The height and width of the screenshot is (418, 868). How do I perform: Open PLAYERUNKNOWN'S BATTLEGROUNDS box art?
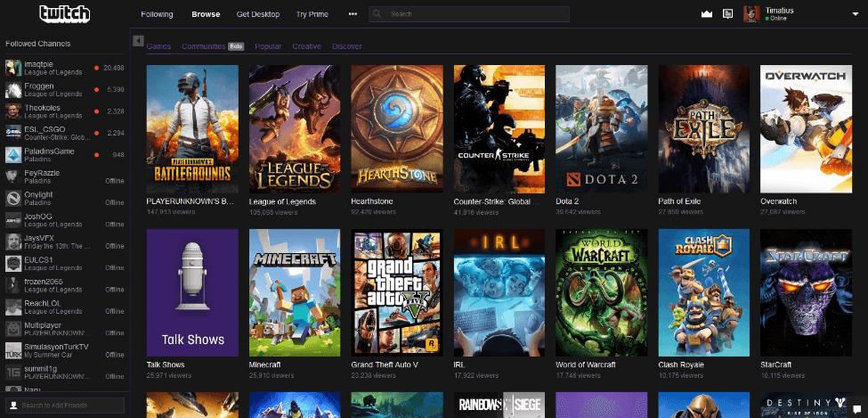click(192, 129)
